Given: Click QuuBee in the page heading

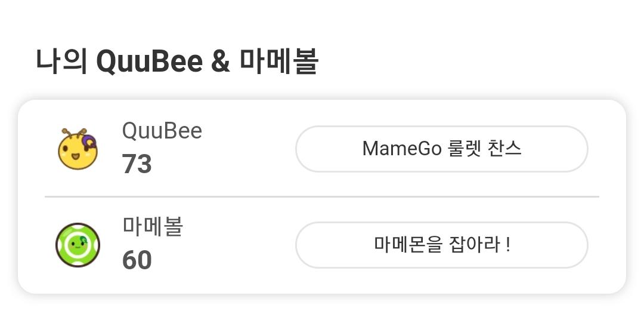Looking at the screenshot, I should click(150, 61).
